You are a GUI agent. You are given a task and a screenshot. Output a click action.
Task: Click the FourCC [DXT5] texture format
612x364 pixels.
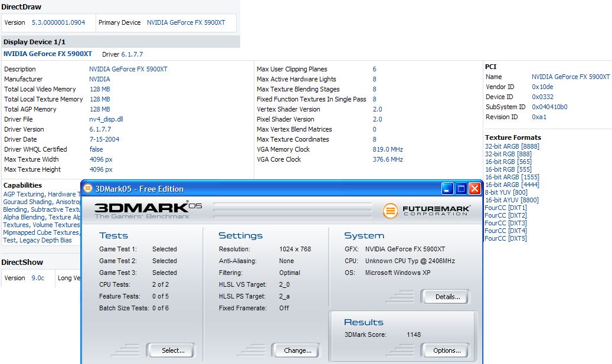pyautogui.click(x=505, y=238)
